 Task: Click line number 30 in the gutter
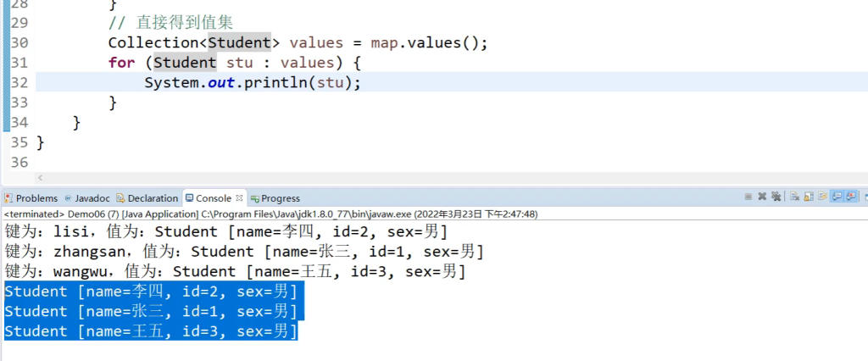coord(19,43)
